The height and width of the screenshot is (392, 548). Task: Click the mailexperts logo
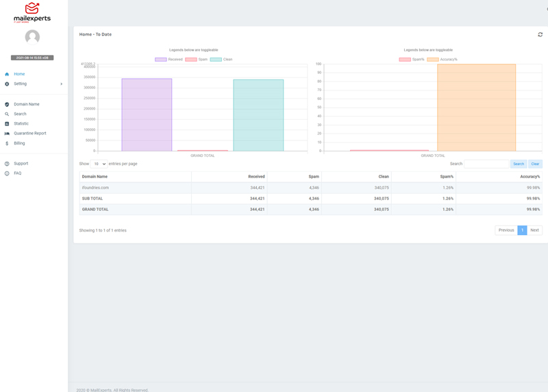32,13
